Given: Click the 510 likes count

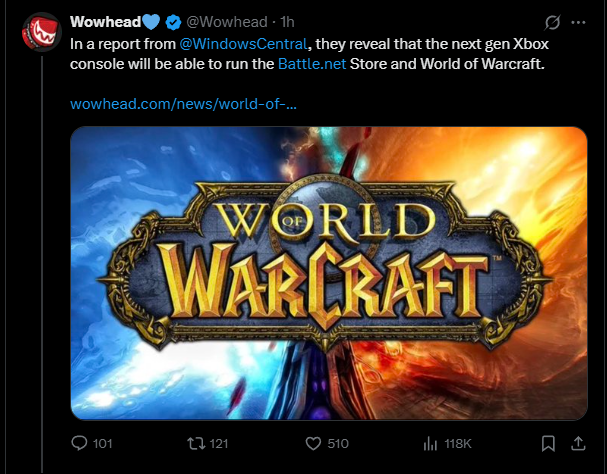Looking at the screenshot, I should (338, 443).
